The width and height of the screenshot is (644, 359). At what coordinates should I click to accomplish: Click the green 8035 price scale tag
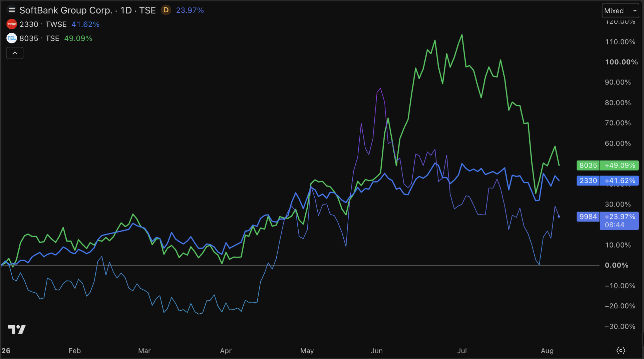588,165
